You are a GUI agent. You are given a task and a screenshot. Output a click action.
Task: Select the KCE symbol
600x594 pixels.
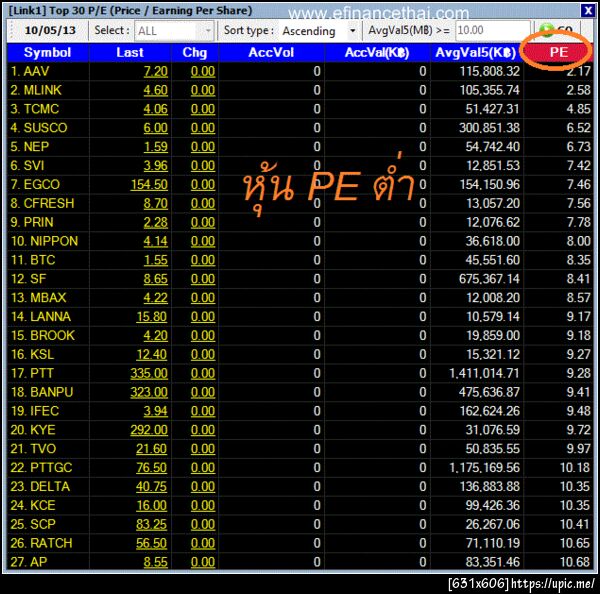point(43,505)
